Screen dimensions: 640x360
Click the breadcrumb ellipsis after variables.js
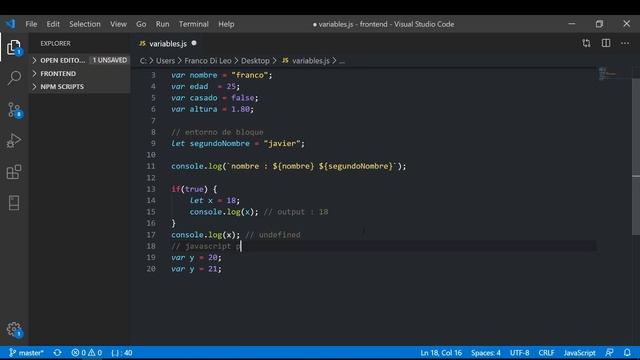click(342, 61)
